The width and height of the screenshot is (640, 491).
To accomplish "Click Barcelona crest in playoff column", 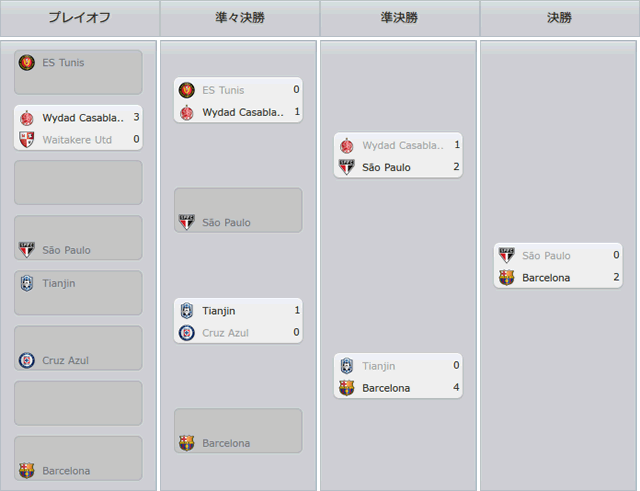I will click(x=27, y=471).
